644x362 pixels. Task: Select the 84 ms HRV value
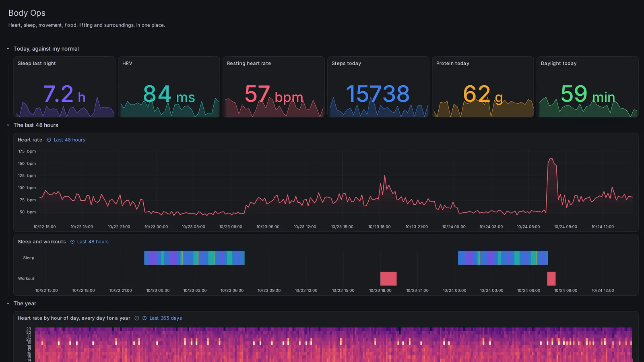click(x=169, y=94)
